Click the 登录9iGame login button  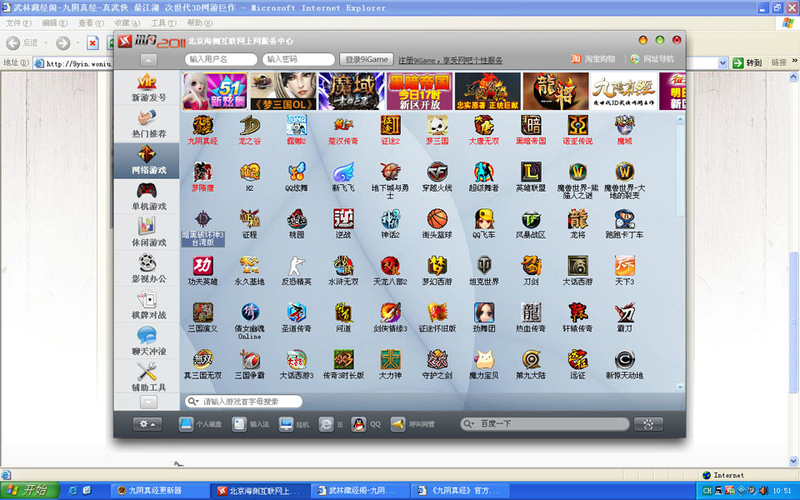[x=366, y=59]
